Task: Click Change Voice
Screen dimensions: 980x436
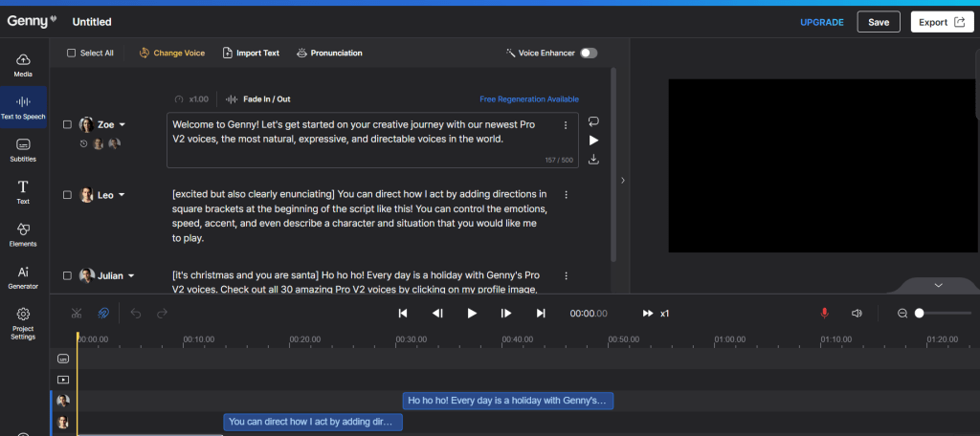Action: coord(172,54)
